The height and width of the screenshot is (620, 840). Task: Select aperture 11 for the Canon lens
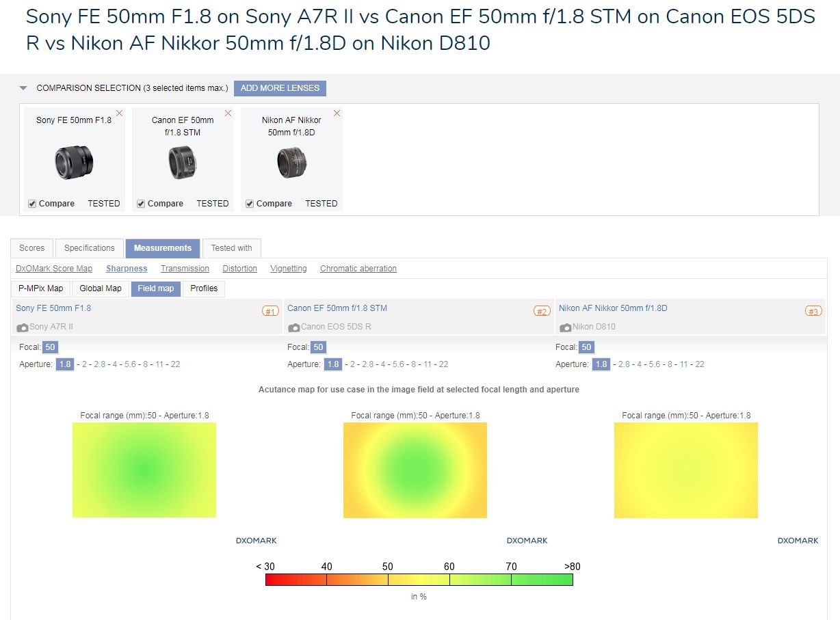point(428,364)
